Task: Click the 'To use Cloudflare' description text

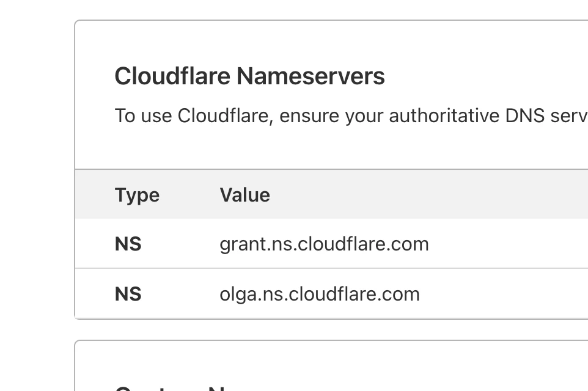Action: point(351,116)
